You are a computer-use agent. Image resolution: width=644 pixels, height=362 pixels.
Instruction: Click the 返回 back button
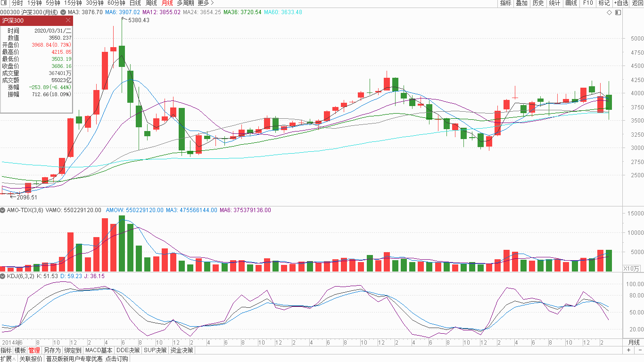tap(637, 3)
